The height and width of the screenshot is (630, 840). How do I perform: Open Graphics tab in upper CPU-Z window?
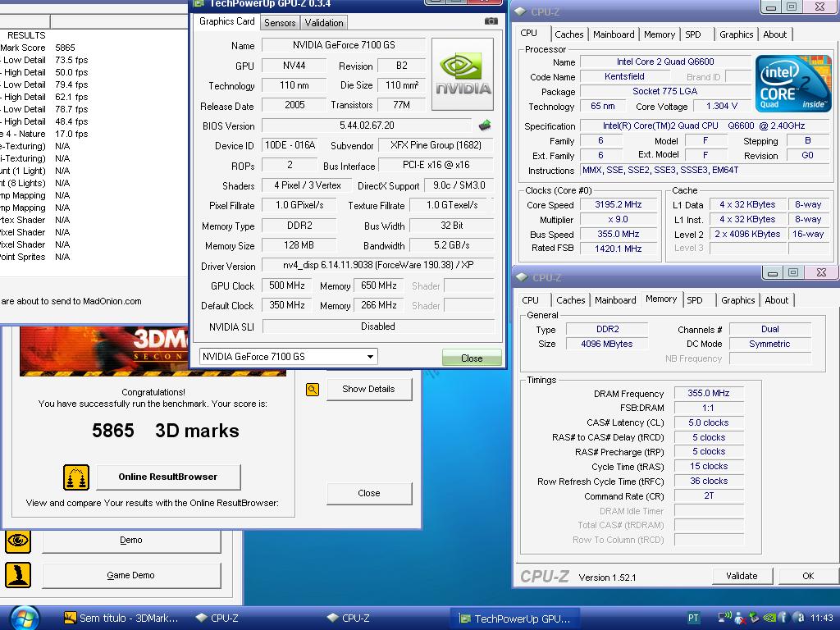(x=737, y=34)
